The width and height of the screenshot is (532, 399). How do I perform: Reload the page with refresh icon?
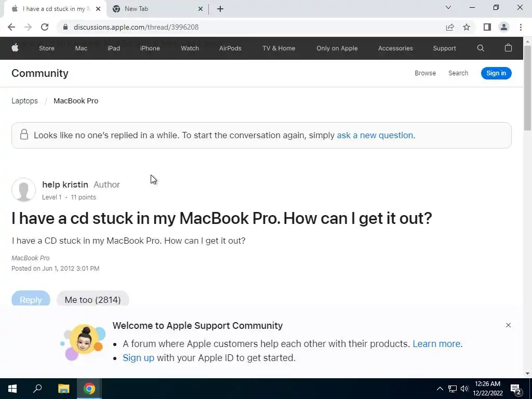tap(45, 27)
